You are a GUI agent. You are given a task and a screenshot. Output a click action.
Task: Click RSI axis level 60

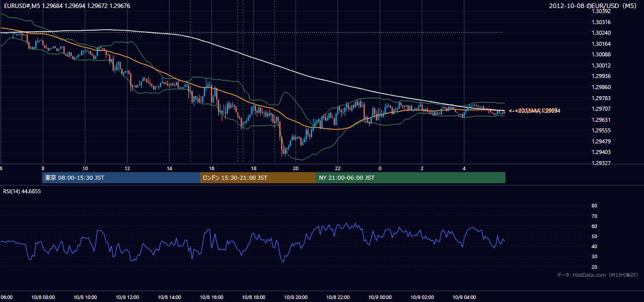coord(594,226)
